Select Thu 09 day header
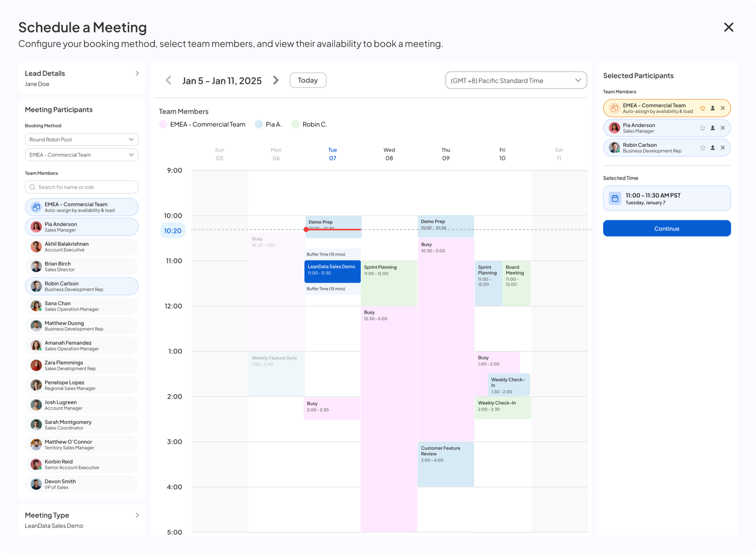Image resolution: width=756 pixels, height=554 pixels. pos(446,154)
